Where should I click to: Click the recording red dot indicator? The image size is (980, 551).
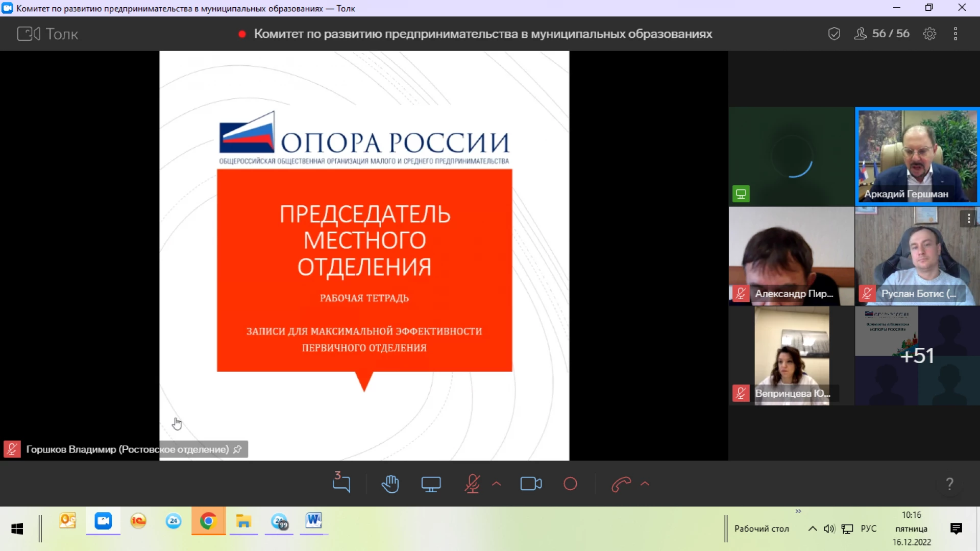click(242, 34)
